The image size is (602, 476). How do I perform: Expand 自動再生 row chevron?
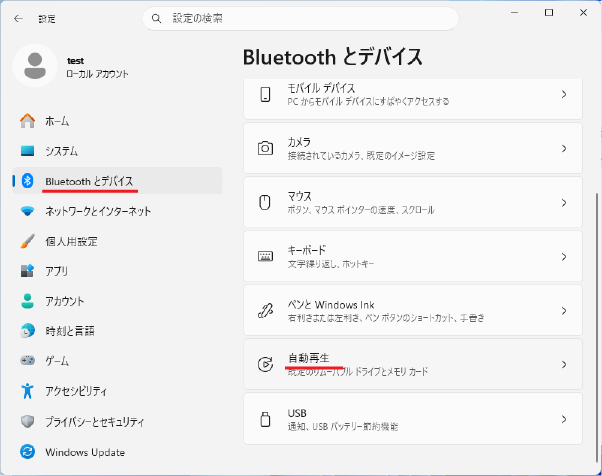564,364
